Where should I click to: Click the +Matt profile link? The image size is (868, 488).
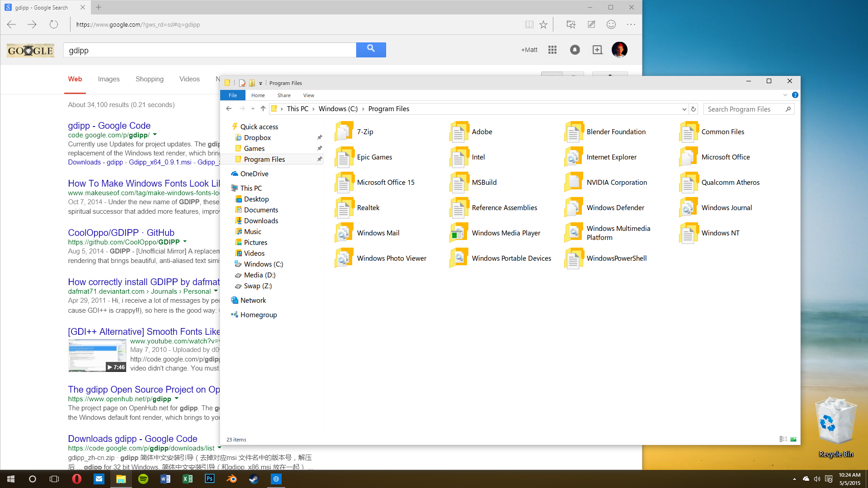click(x=529, y=50)
